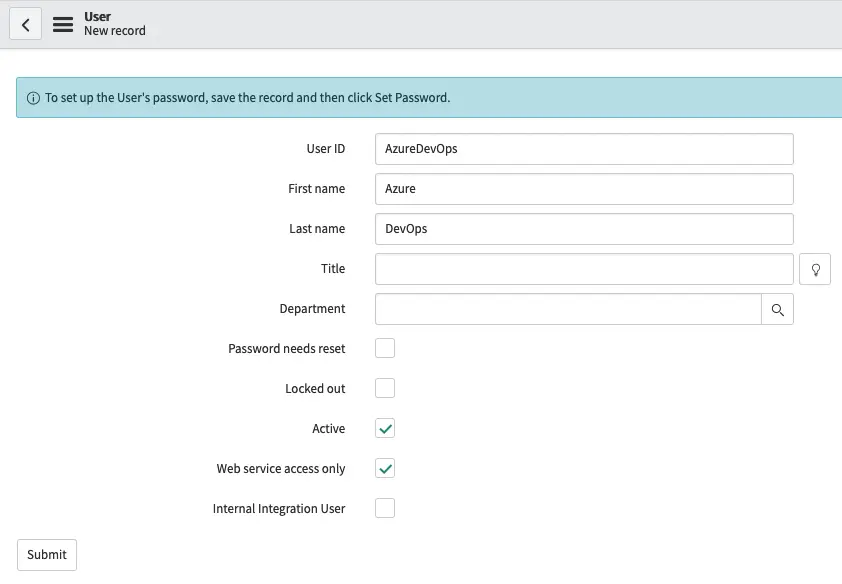Focus the User ID field containing AzureDevOps
This screenshot has width=842, height=584.
click(x=583, y=149)
